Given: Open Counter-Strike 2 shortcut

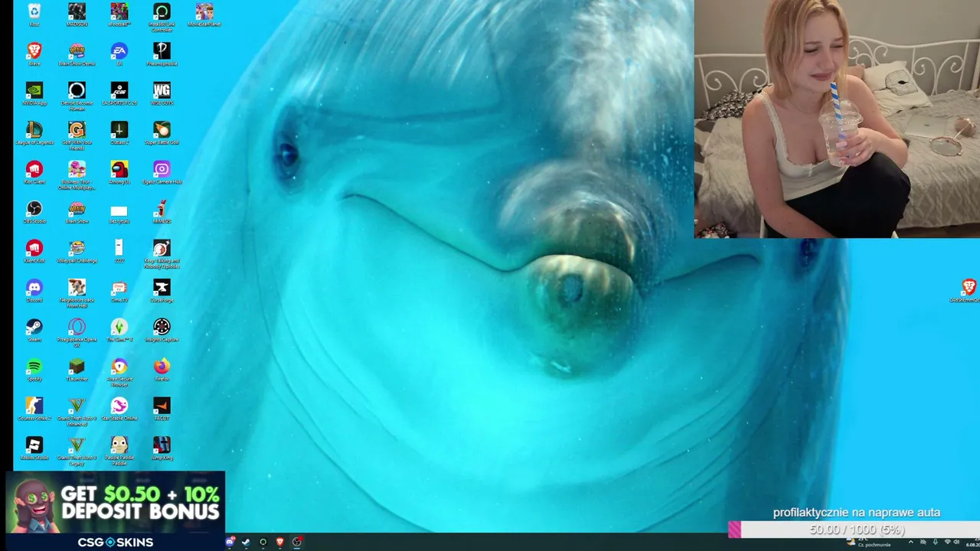Looking at the screenshot, I should click(x=34, y=409).
